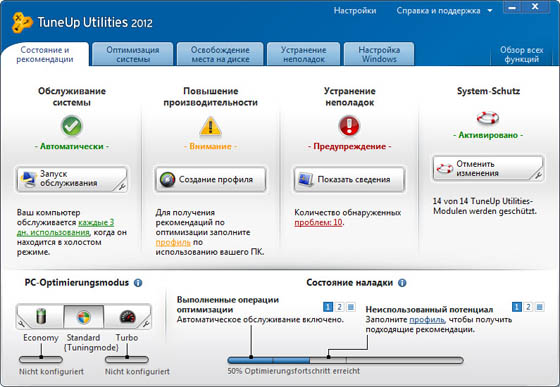Click Активировано status text
The height and width of the screenshot is (387, 560).
488,135
